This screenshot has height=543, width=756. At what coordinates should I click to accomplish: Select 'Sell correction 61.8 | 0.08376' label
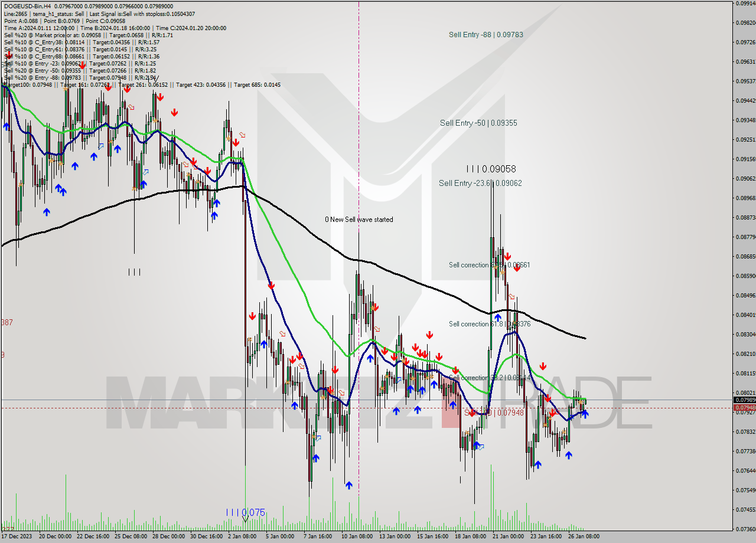point(489,324)
